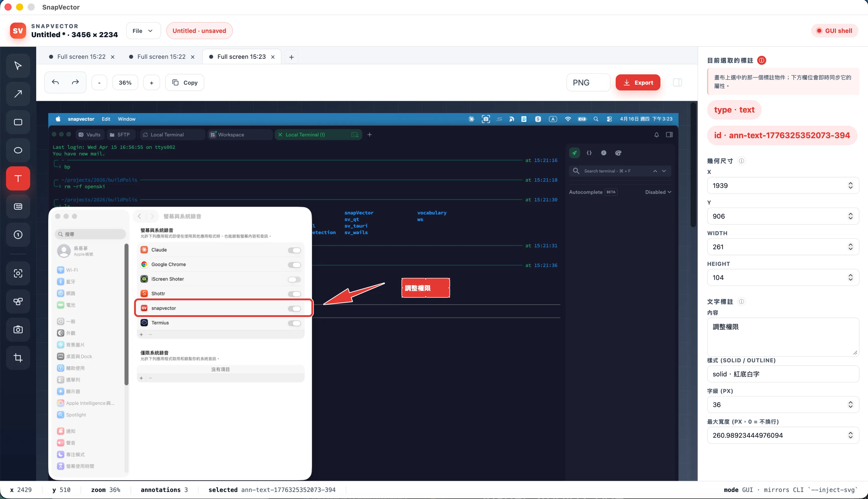Viewport: 868px width, 499px height.
Task: Focus the HEIGHT field showing 104
Action: pos(783,278)
